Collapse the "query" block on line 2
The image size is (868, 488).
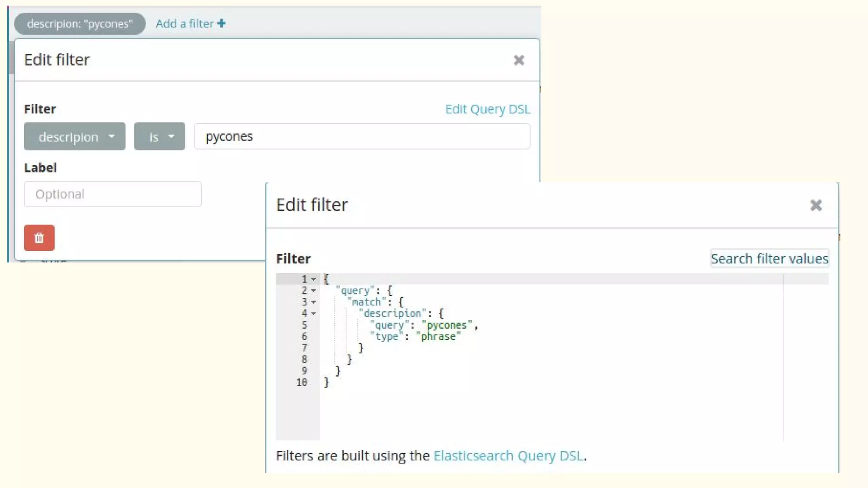(314, 291)
